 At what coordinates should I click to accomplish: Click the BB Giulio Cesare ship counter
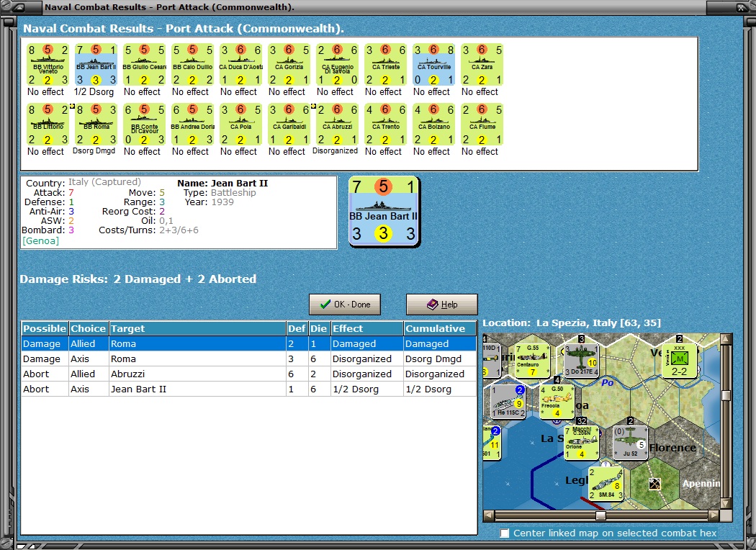tap(144, 65)
